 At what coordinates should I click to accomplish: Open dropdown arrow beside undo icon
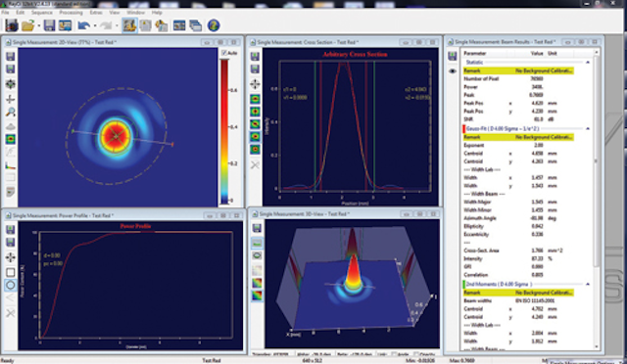pos(95,26)
